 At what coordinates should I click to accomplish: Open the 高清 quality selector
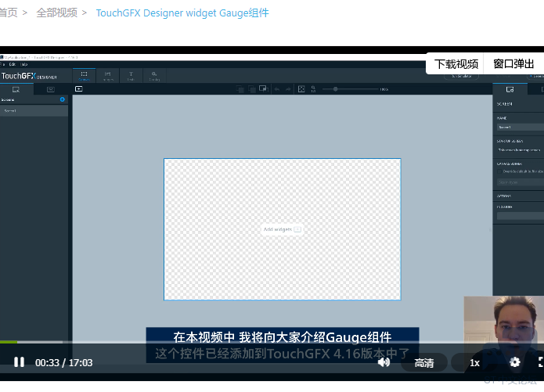tap(424, 363)
